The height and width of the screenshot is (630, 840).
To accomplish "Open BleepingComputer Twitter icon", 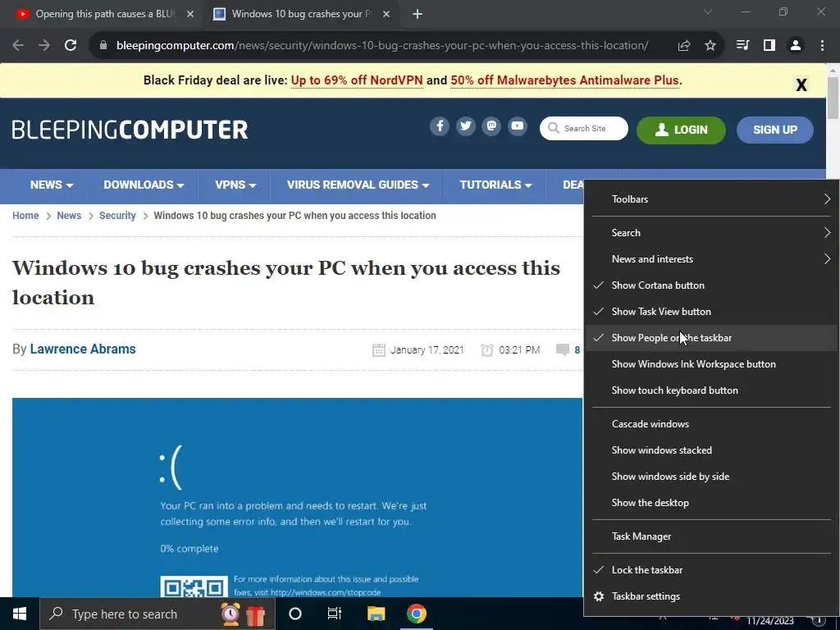I will [x=466, y=126].
